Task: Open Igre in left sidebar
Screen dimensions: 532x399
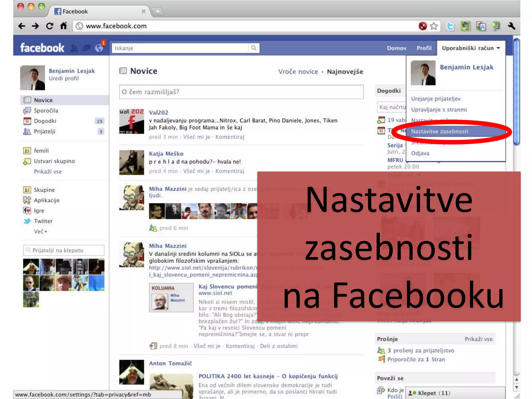Action: point(39,211)
